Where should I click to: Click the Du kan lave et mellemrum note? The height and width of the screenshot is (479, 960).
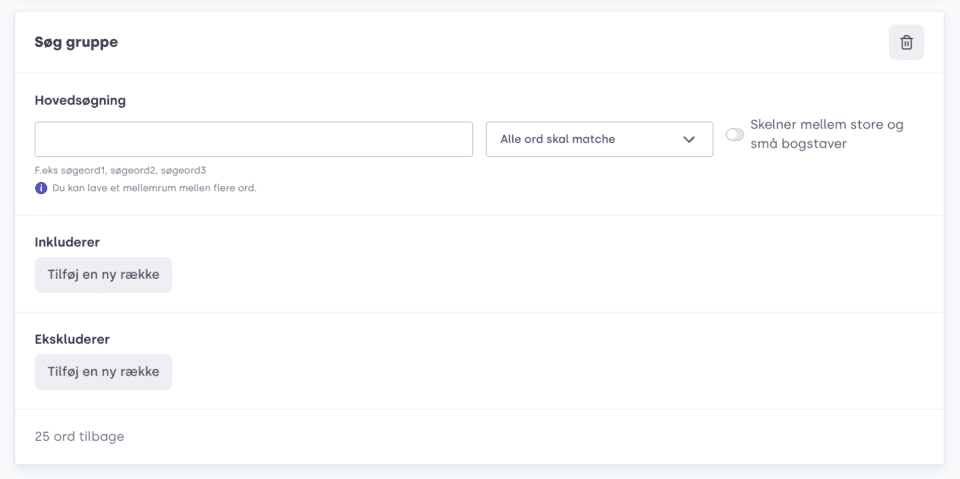tap(154, 188)
